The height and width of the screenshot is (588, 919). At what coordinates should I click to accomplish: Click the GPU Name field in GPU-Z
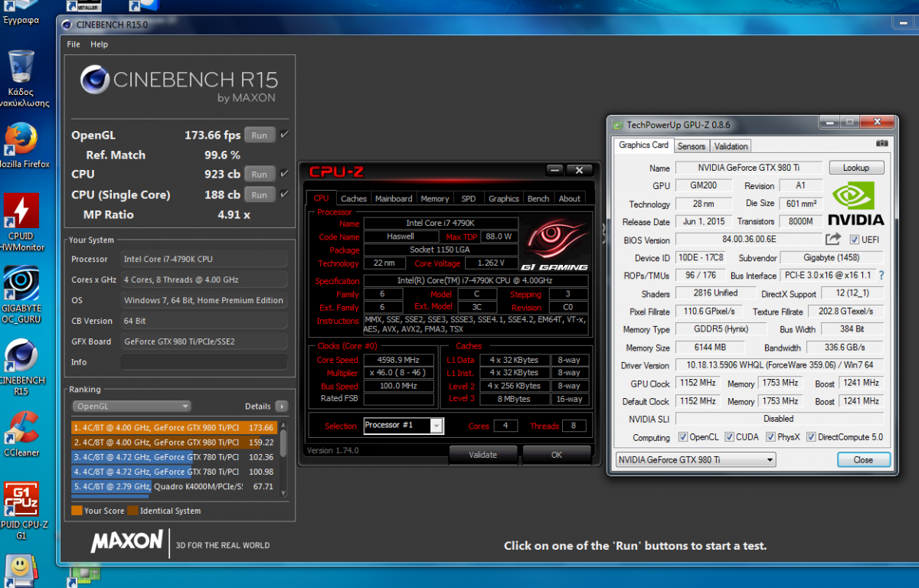pos(749,168)
